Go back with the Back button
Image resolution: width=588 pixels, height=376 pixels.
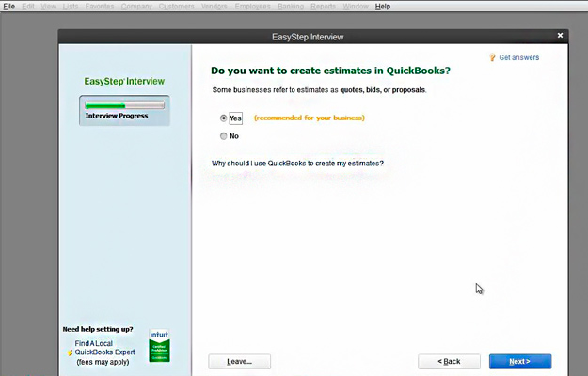tap(449, 361)
